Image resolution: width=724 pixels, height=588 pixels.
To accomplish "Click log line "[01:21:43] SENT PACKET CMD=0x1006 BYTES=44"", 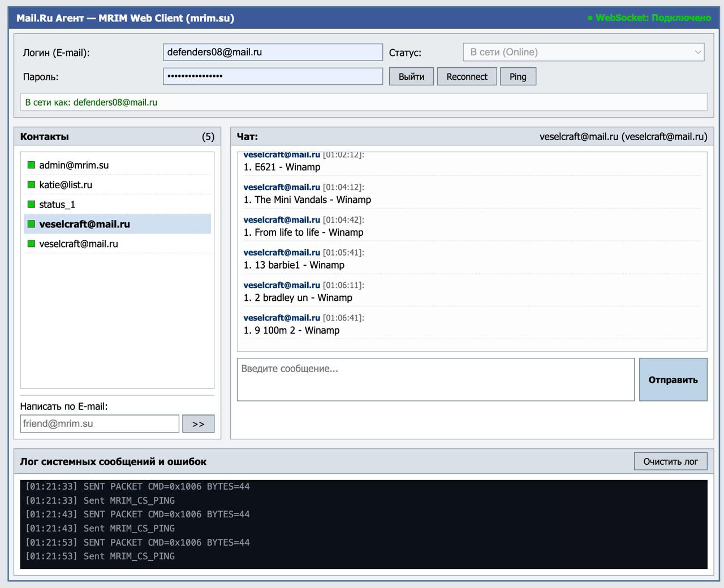I will tap(137, 514).
